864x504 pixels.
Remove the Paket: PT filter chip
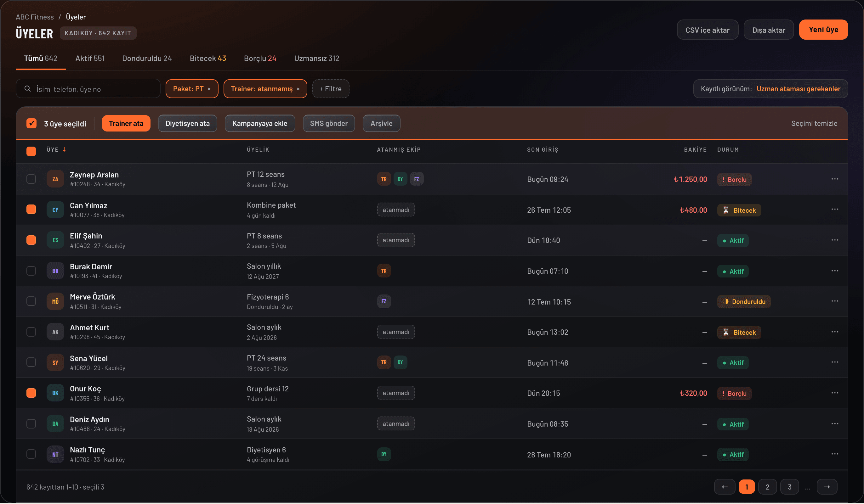point(209,89)
